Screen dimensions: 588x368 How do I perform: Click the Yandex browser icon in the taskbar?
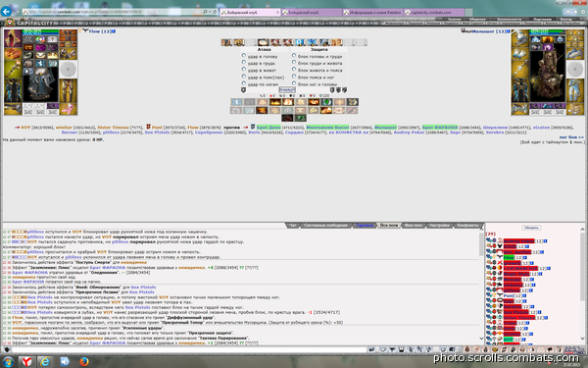26,361
